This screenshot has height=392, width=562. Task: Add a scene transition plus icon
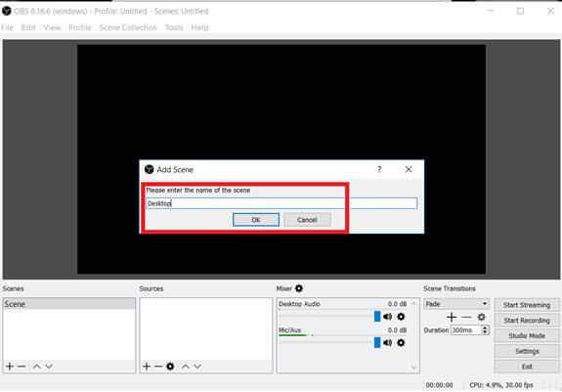coord(452,317)
